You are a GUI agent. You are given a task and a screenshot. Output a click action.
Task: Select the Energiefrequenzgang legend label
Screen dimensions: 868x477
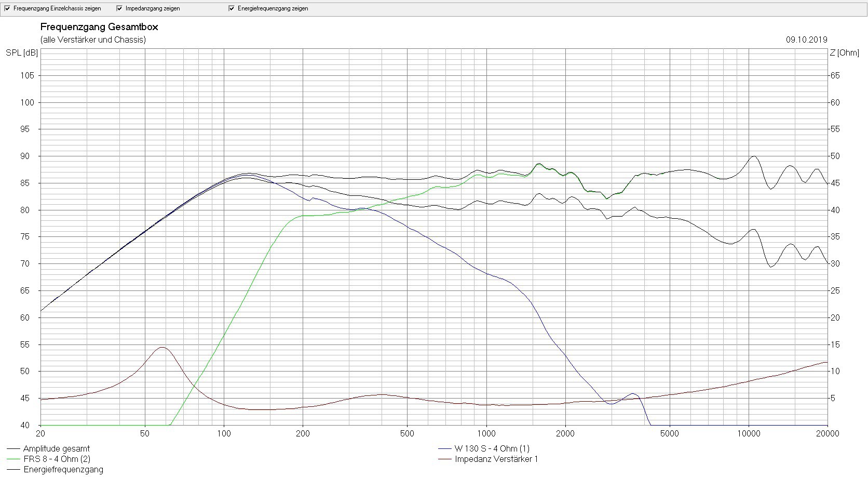coord(63,470)
